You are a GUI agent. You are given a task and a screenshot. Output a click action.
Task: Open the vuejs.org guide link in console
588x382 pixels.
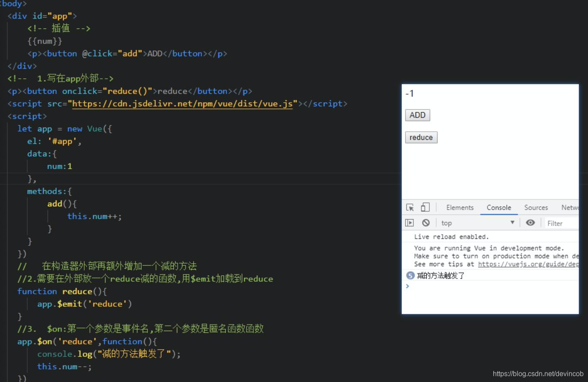point(528,264)
